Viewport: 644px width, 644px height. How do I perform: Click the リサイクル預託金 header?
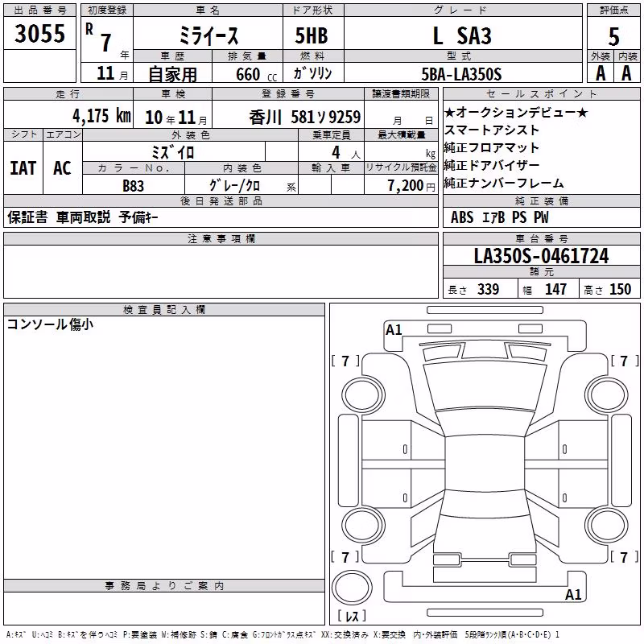(401, 167)
